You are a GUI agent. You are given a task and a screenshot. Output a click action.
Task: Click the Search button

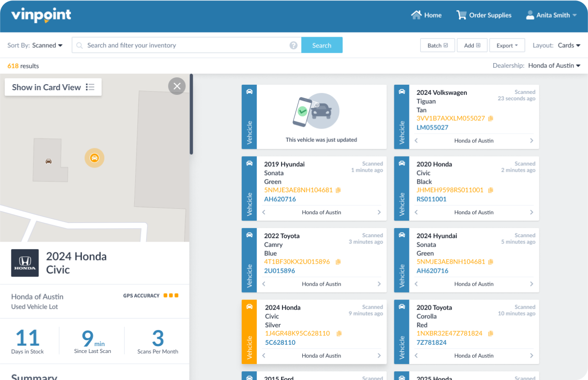[x=321, y=45]
